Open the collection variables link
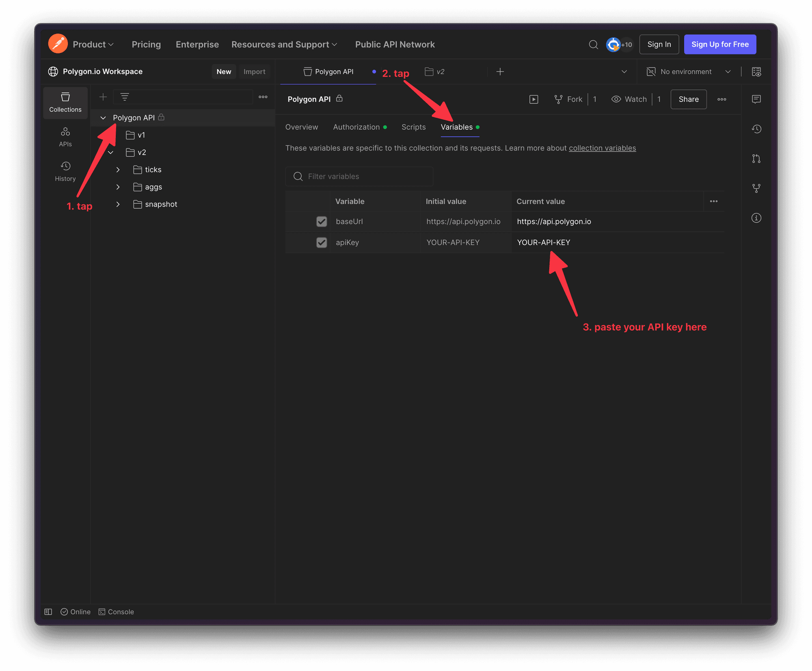The width and height of the screenshot is (812, 671). pos(602,148)
